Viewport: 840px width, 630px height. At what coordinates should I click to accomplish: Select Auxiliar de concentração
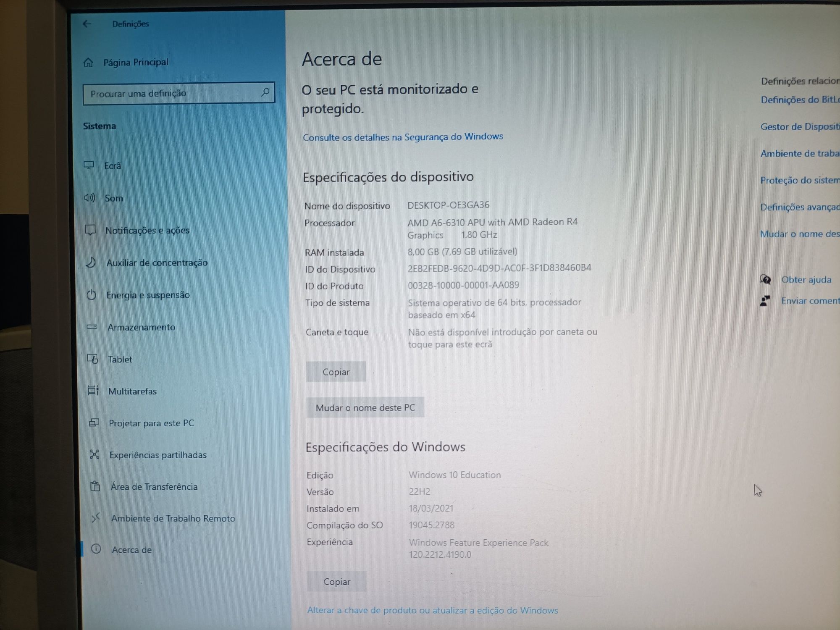(157, 263)
